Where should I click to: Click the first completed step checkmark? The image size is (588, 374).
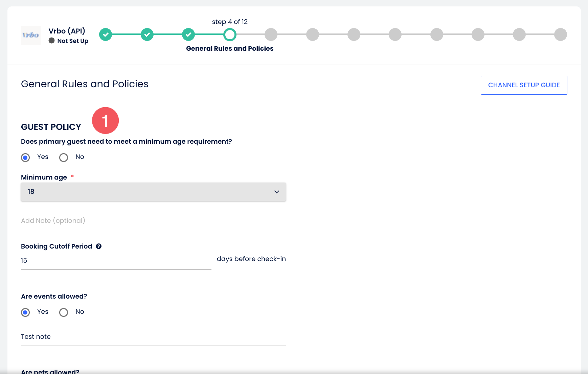coord(106,34)
